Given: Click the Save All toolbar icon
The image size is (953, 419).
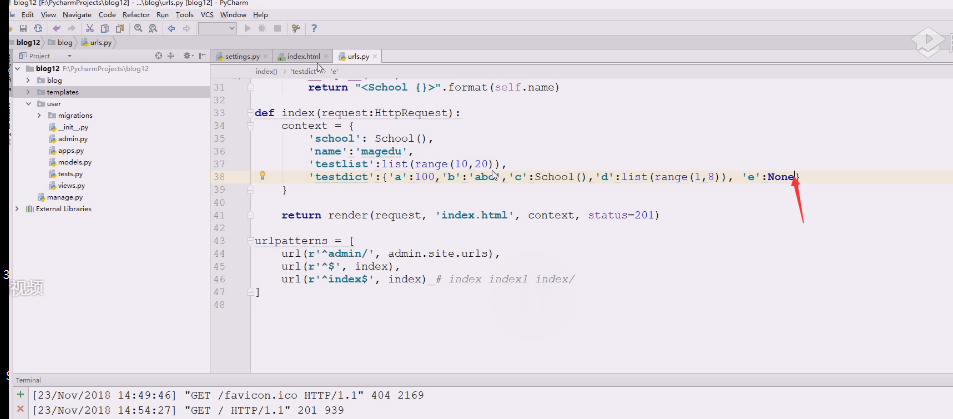Looking at the screenshot, I should coord(24,28).
